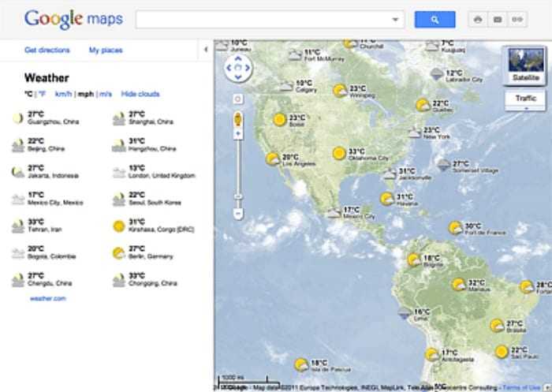This screenshot has height=392, width=552.
Task: Click the print icon
Action: point(478,20)
